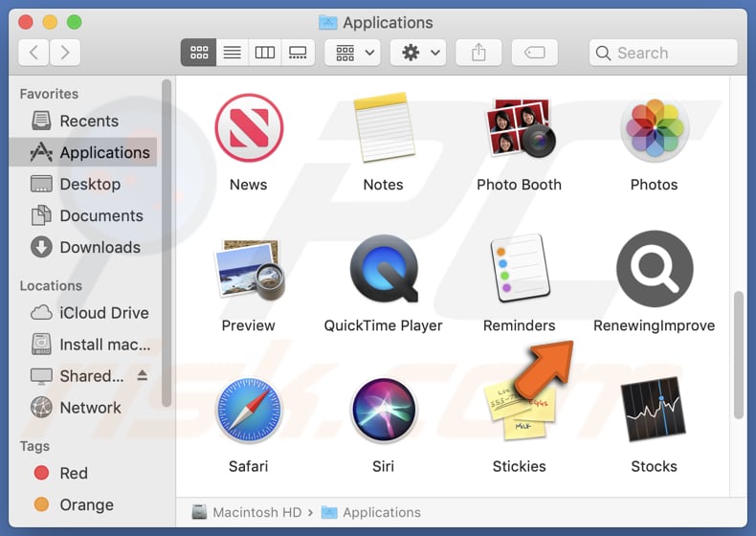Open the group-by arrangement dropdown

coord(352,52)
